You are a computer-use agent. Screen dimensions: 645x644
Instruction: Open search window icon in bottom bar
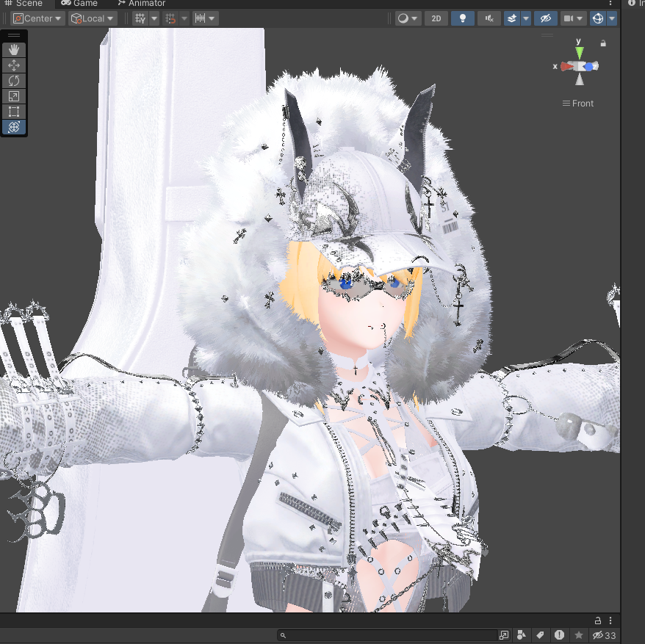(x=504, y=635)
